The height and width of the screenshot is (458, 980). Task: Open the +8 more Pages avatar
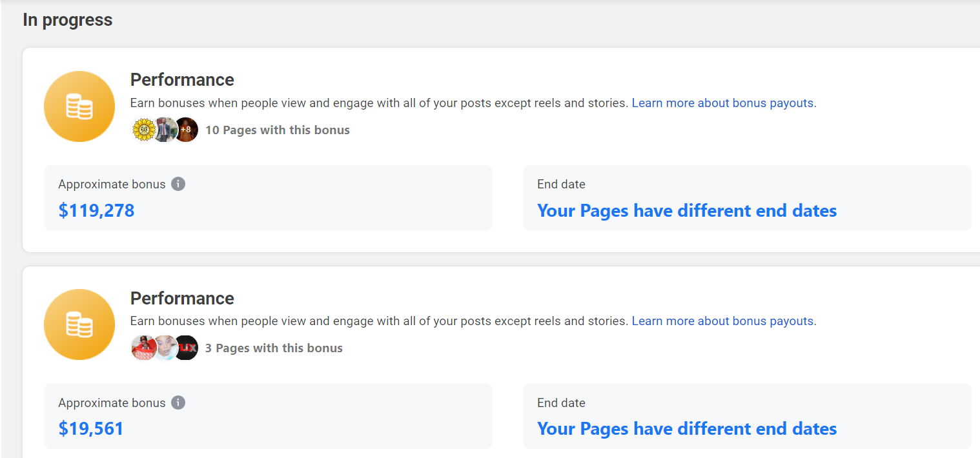click(x=186, y=130)
